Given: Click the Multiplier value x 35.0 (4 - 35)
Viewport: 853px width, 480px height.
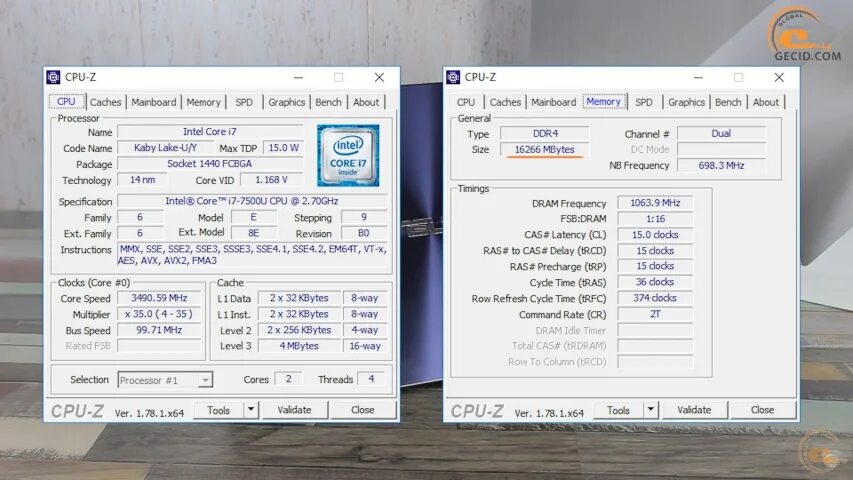Looking at the screenshot, I should click(159, 314).
